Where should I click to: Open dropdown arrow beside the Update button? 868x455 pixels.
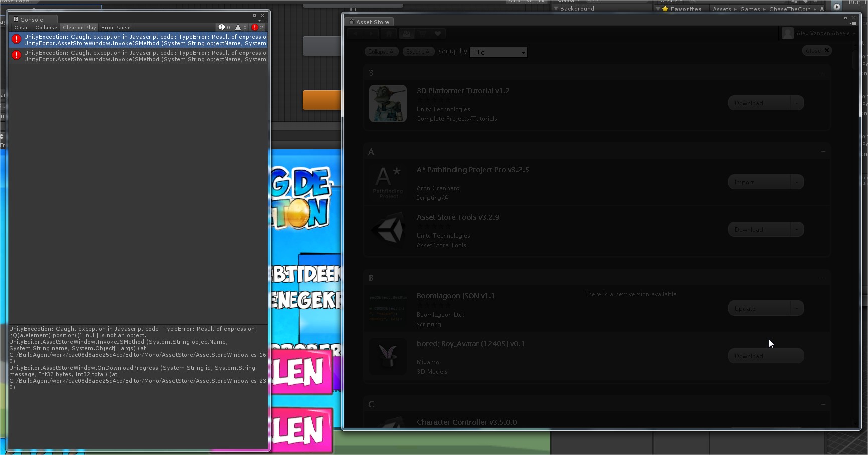(797, 309)
